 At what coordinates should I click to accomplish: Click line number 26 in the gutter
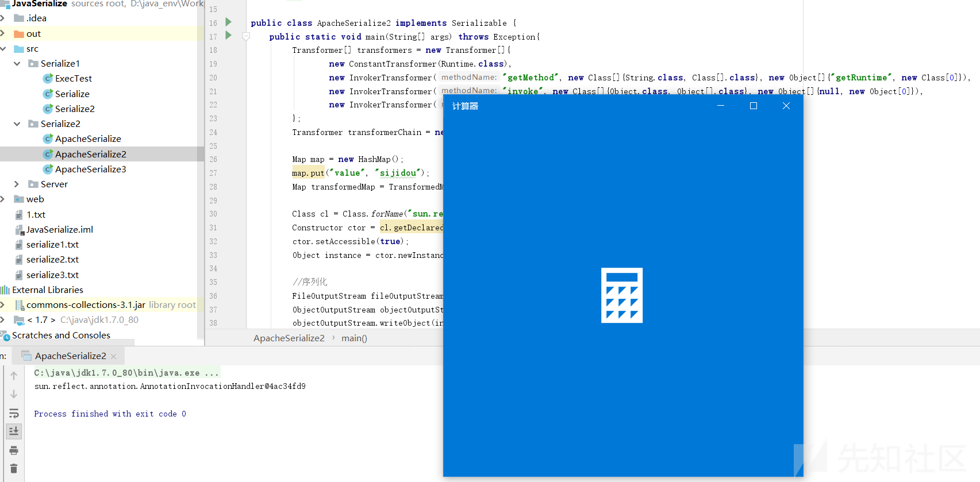click(x=213, y=159)
